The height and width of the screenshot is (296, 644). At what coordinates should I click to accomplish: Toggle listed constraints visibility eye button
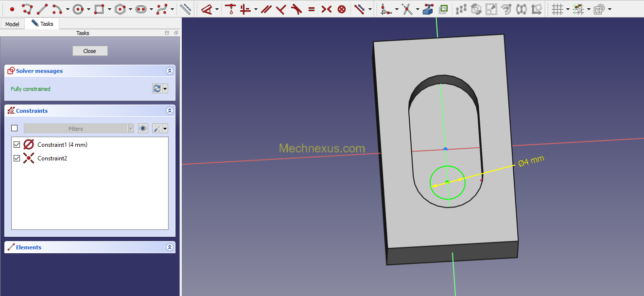click(x=143, y=128)
